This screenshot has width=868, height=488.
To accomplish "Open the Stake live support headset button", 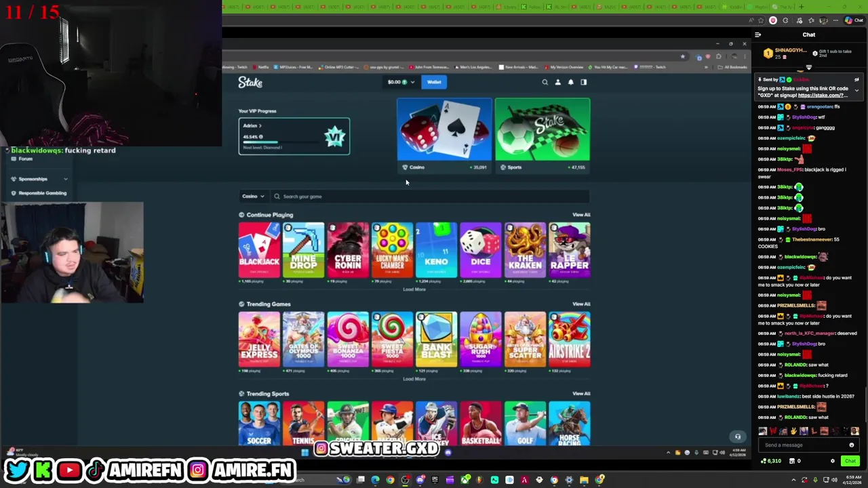I will pos(738,436).
